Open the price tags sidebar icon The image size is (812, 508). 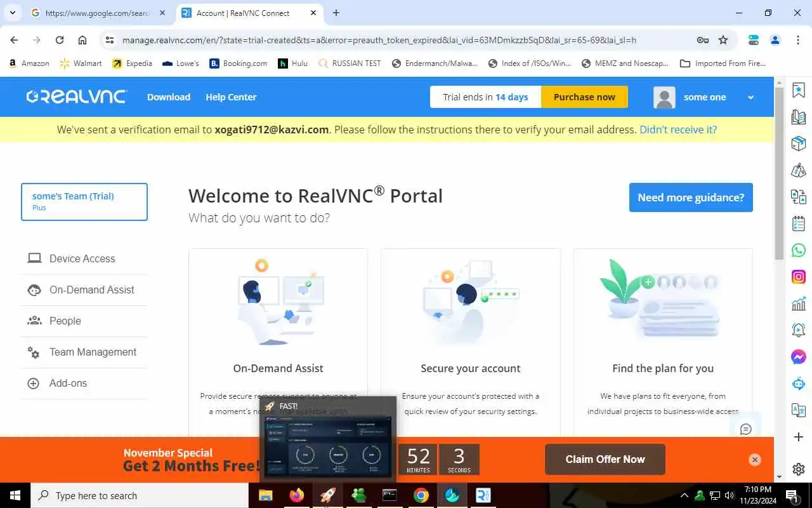[799, 170]
